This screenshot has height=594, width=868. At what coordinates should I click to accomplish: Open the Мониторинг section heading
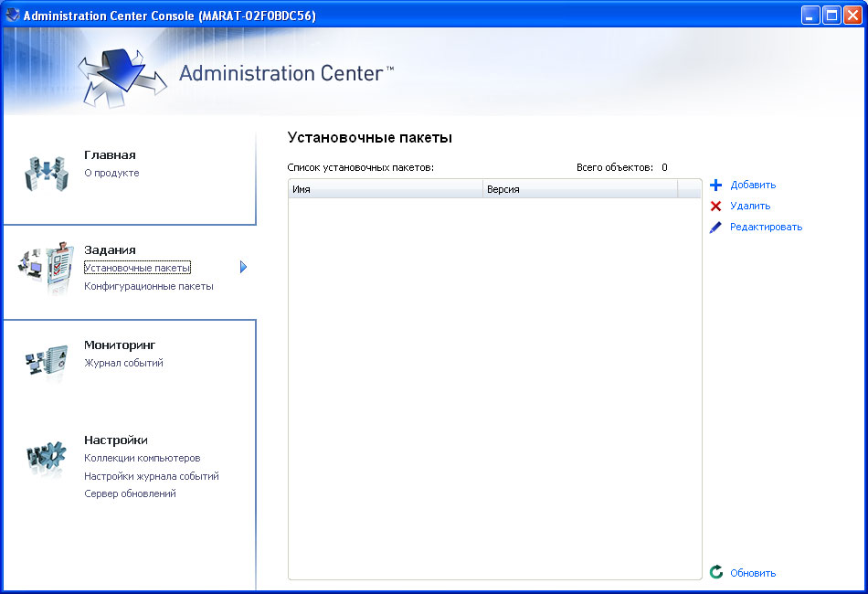click(120, 345)
